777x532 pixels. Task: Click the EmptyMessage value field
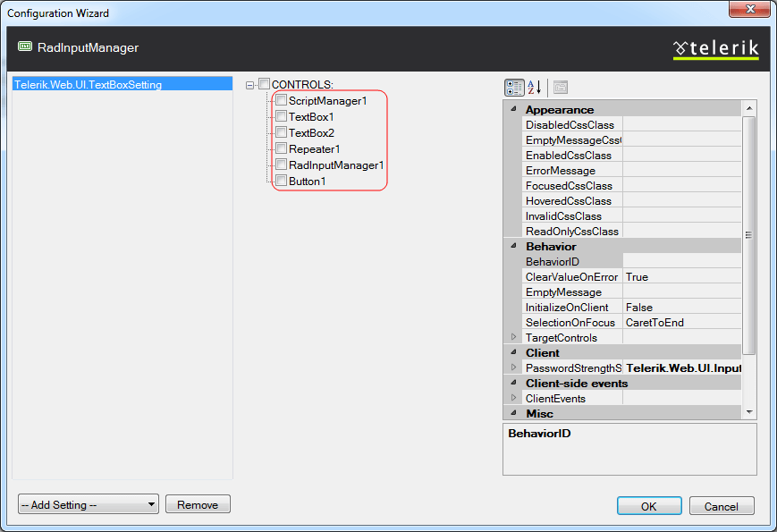(x=682, y=292)
